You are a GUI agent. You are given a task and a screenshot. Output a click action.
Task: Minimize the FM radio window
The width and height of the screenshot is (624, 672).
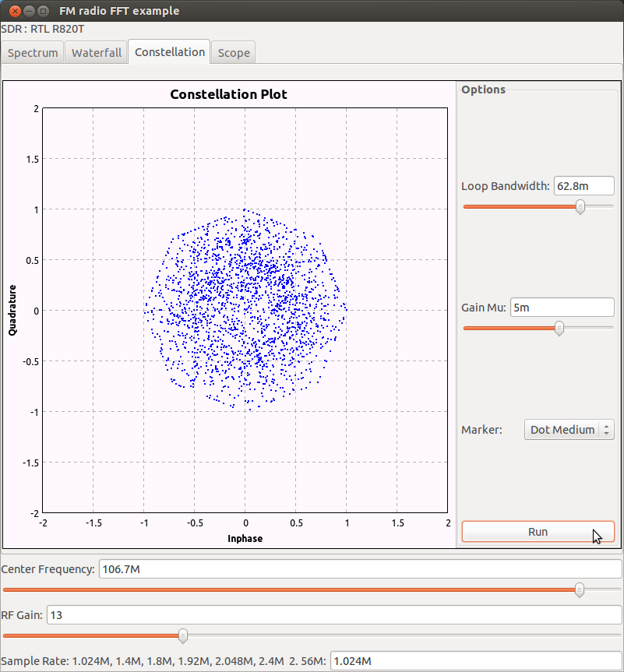(x=29, y=11)
